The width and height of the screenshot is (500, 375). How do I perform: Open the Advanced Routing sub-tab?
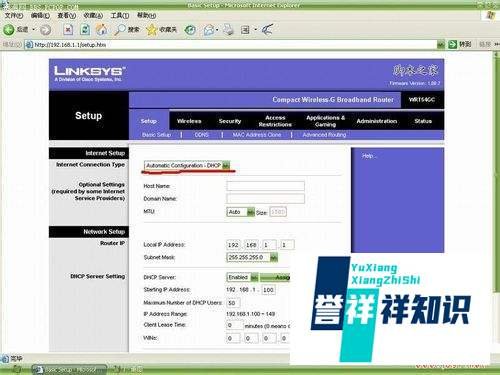[324, 135]
